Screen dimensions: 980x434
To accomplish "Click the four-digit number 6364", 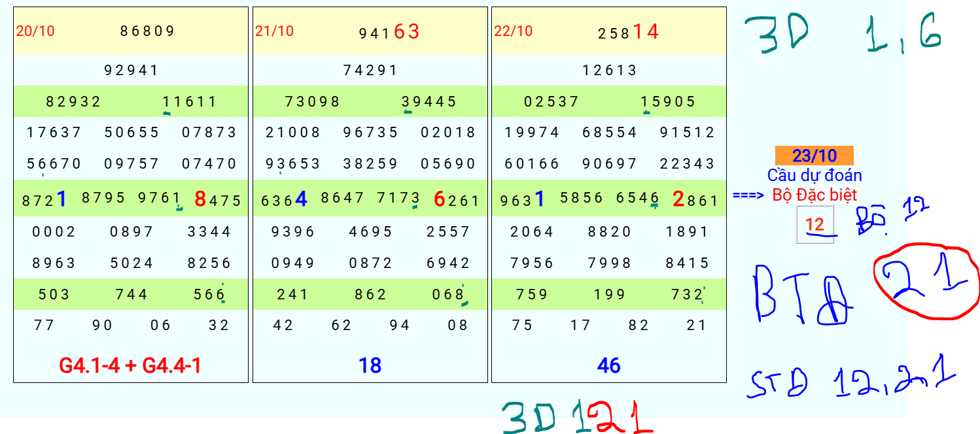I will click(284, 199).
